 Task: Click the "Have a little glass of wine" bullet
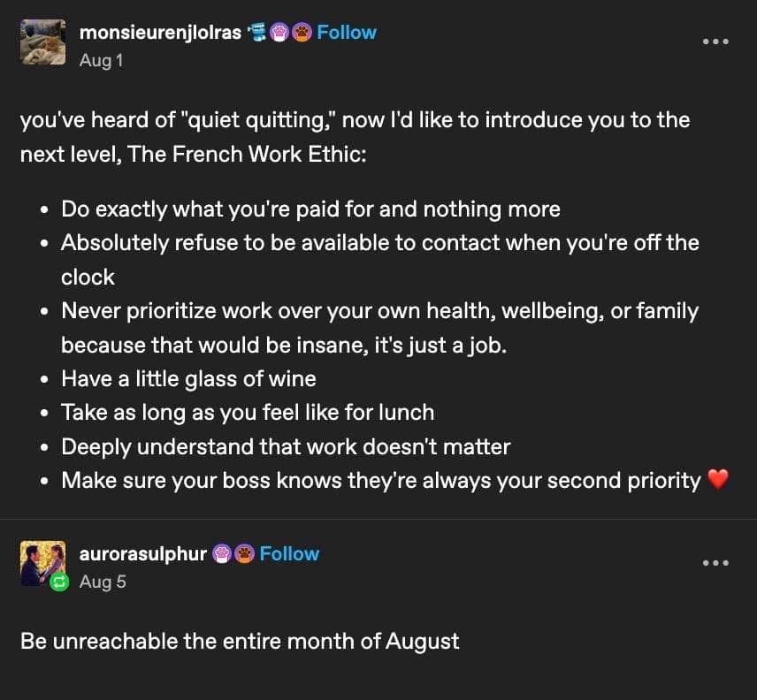pyautogui.click(x=188, y=378)
